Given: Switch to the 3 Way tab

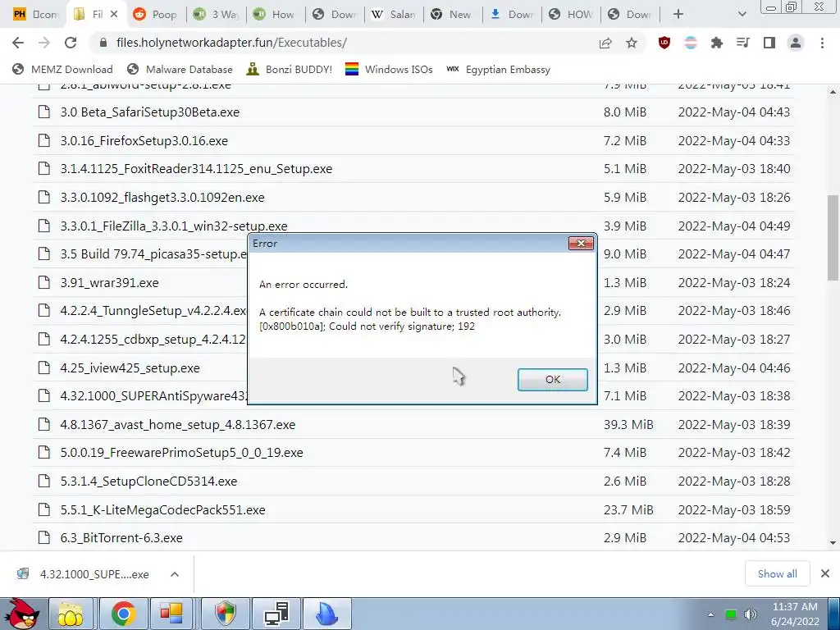Looking at the screenshot, I should pos(217,15).
